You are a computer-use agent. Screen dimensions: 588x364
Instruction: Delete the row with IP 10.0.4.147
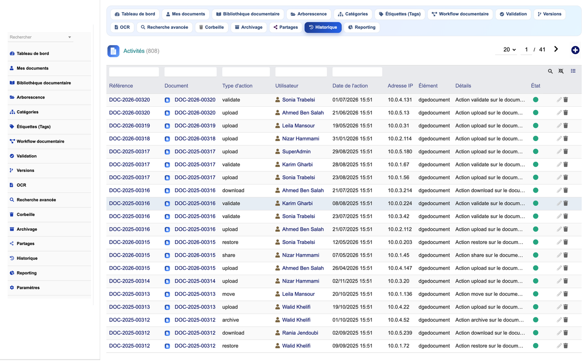[x=565, y=268]
